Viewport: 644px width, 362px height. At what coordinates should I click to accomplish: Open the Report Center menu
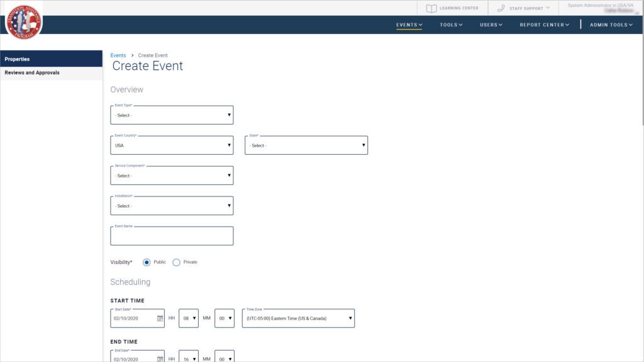tap(544, 25)
